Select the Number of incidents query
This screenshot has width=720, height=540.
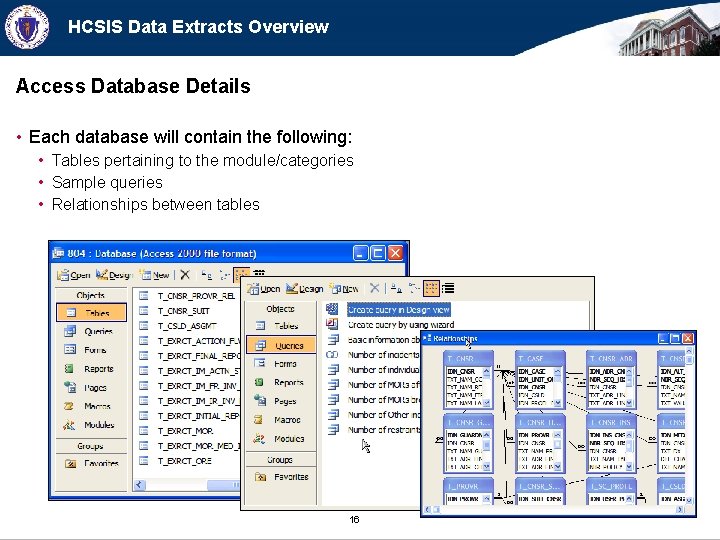383,355
